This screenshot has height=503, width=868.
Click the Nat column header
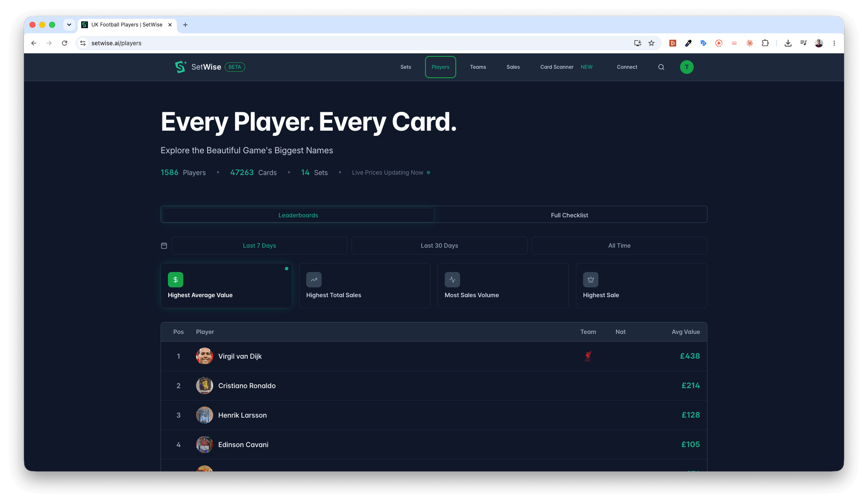[621, 332]
